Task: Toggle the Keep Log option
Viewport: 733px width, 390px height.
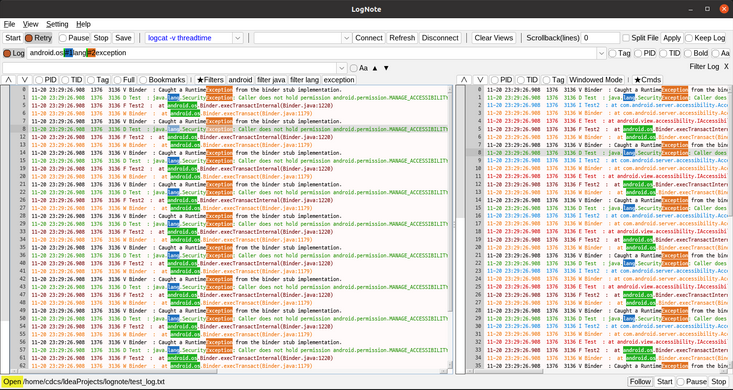Action: coord(704,38)
